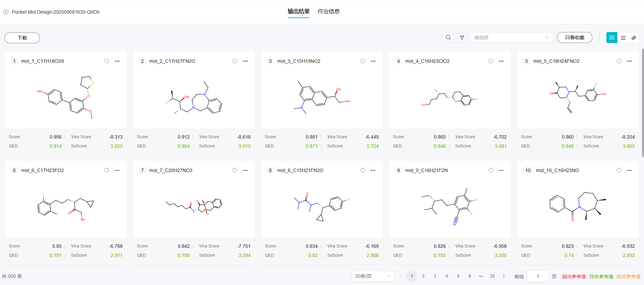Click mol_5 QED value 0.848
644x285 pixels.
568,146
